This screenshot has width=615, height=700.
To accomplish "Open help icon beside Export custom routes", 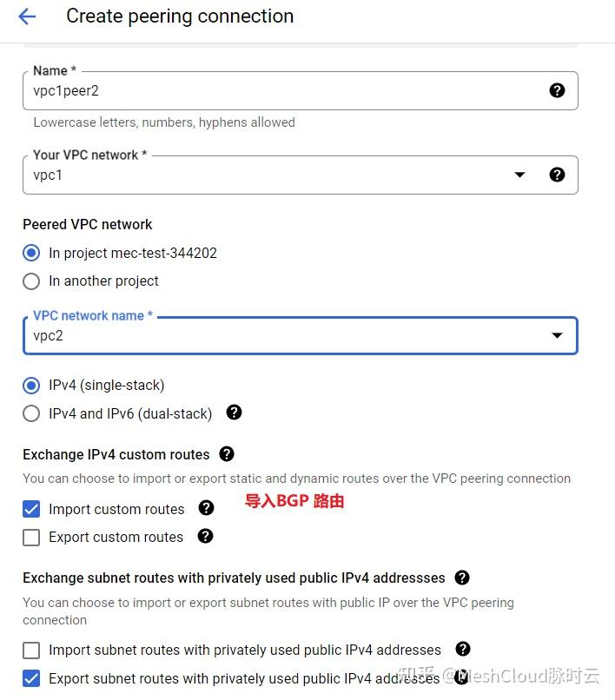I will pos(208,537).
